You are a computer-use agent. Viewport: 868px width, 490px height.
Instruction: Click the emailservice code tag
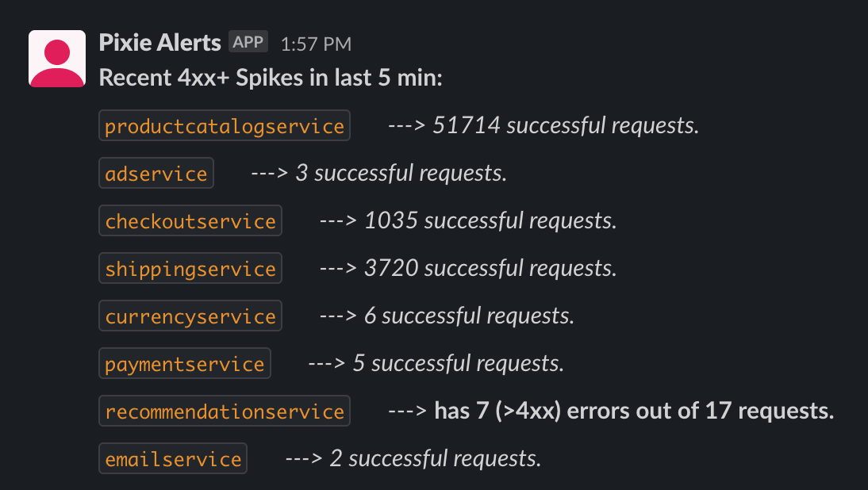pyautogui.click(x=173, y=459)
